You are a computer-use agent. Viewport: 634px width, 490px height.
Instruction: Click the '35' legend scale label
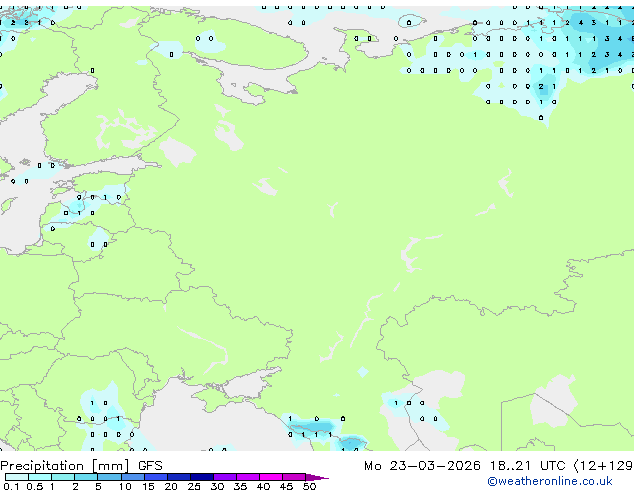coord(240,486)
